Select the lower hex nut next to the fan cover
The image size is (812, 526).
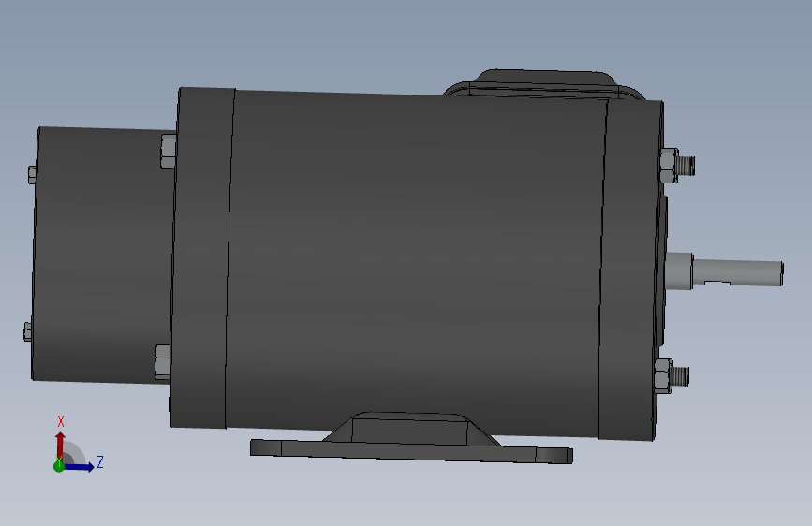tap(163, 362)
